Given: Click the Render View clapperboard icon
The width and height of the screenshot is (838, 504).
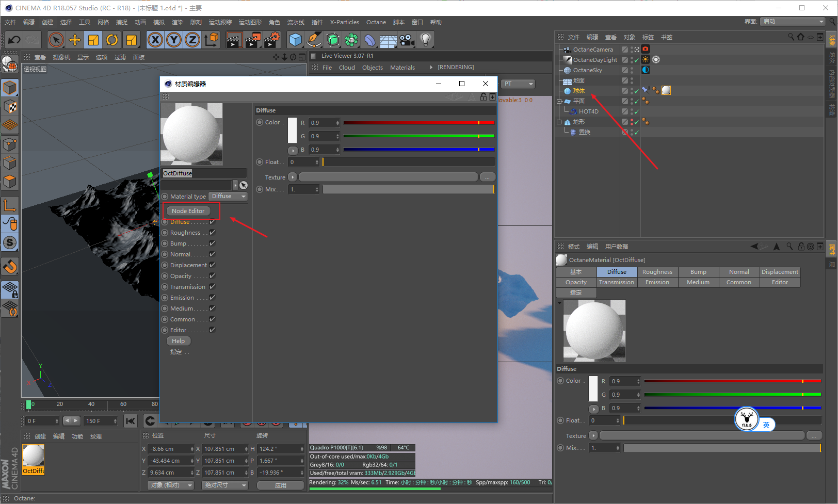Looking at the screenshot, I should click(234, 40).
